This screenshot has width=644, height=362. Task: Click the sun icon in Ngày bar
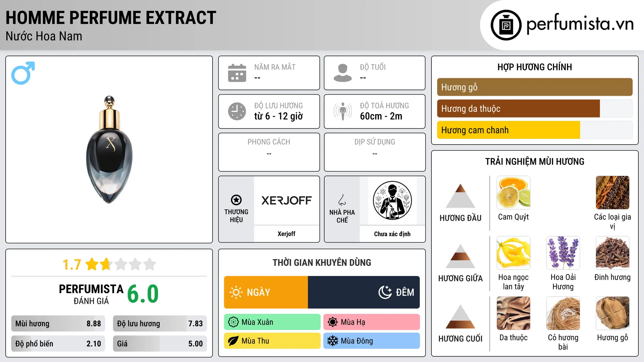pos(236,292)
